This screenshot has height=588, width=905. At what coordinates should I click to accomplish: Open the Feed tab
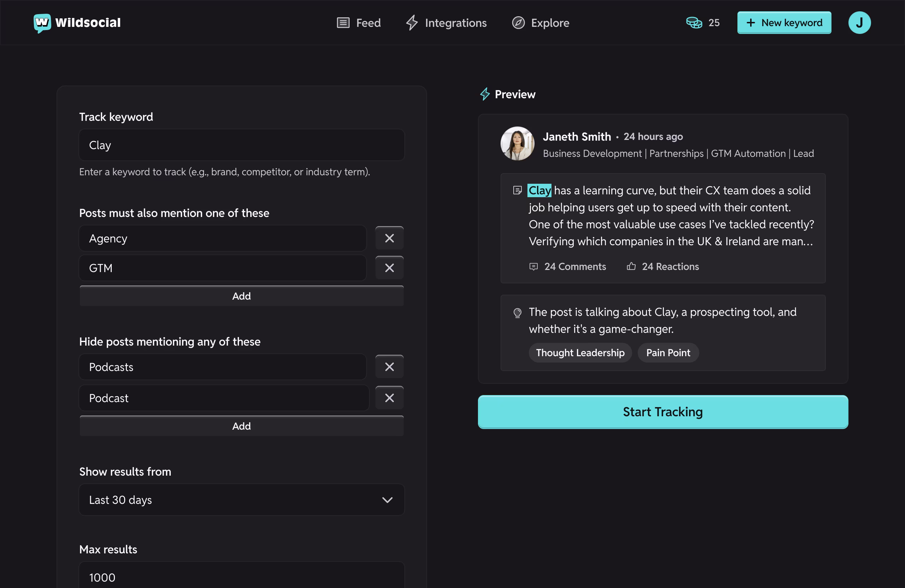pyautogui.click(x=358, y=23)
